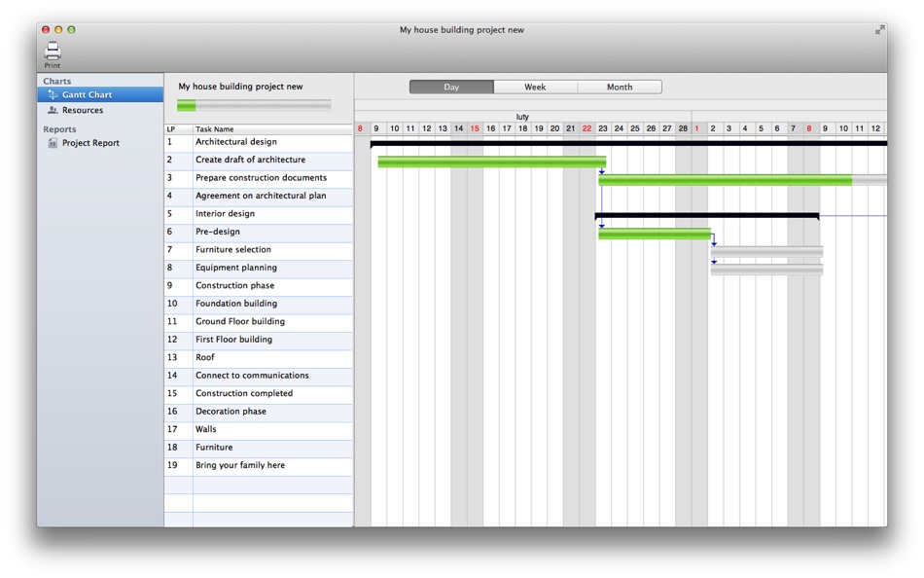Click the Prepare construction documents Gantt bar

742,180
